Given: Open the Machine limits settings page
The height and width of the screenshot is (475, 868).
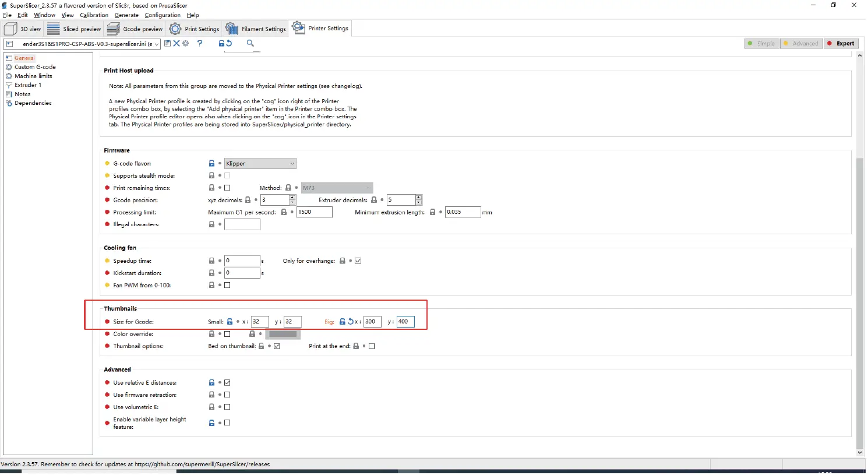Looking at the screenshot, I should click(x=33, y=76).
